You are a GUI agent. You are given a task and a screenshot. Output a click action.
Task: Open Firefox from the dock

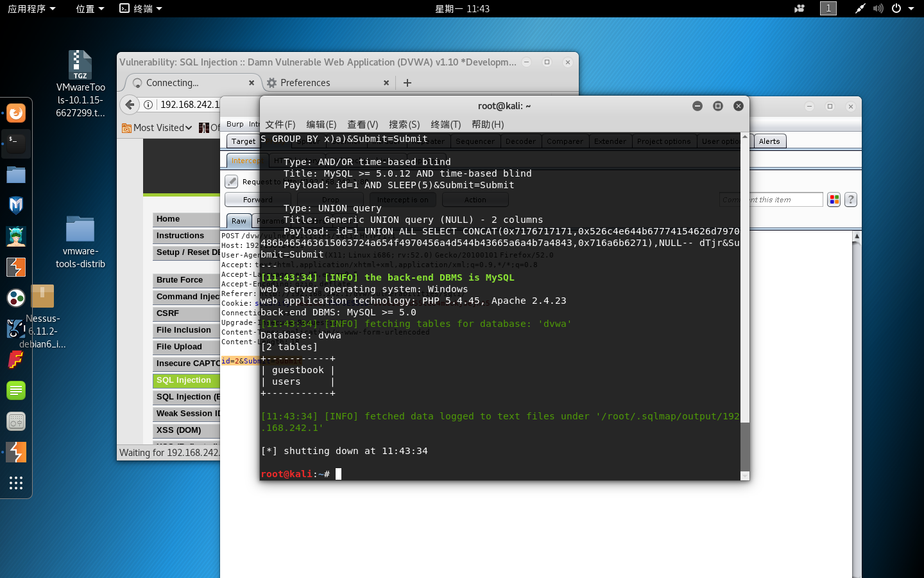16,113
